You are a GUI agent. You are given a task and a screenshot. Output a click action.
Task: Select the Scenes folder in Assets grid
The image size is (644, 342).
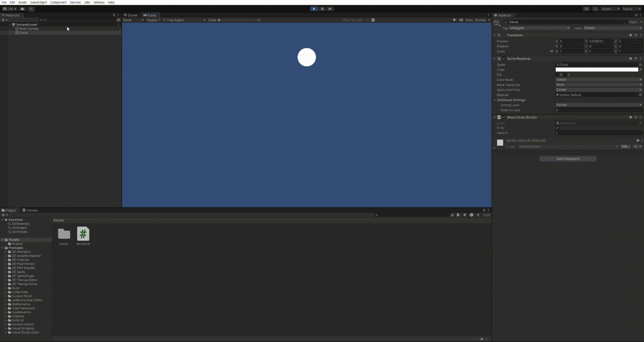(64, 236)
